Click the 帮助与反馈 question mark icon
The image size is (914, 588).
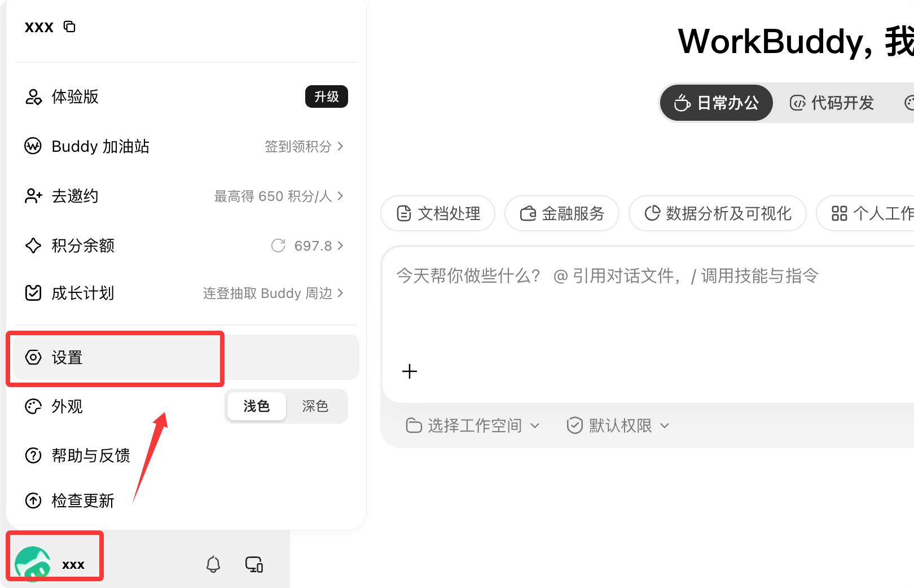tap(33, 455)
